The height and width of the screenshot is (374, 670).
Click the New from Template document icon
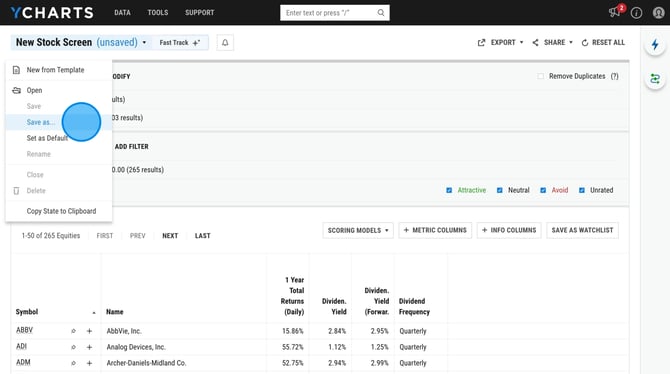coord(16,70)
